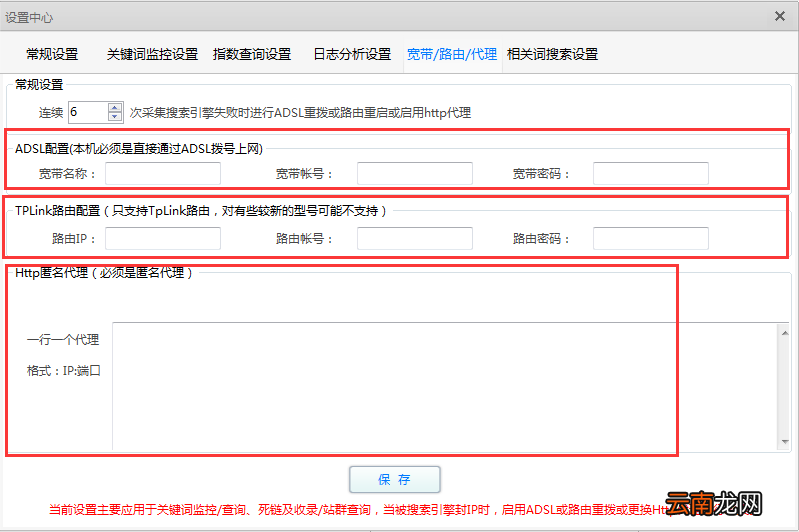Decrease the 连续 retry count with down arrow
Viewport: 799px width, 532px height.
(115, 117)
